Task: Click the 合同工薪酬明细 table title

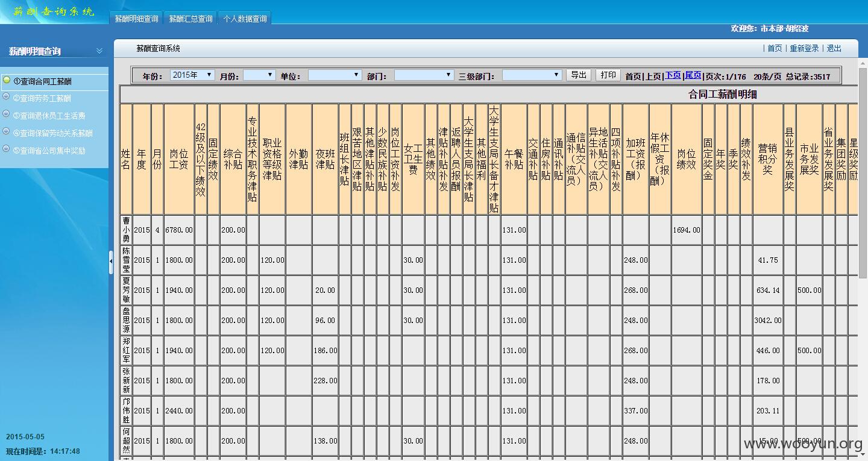Action: [723, 94]
